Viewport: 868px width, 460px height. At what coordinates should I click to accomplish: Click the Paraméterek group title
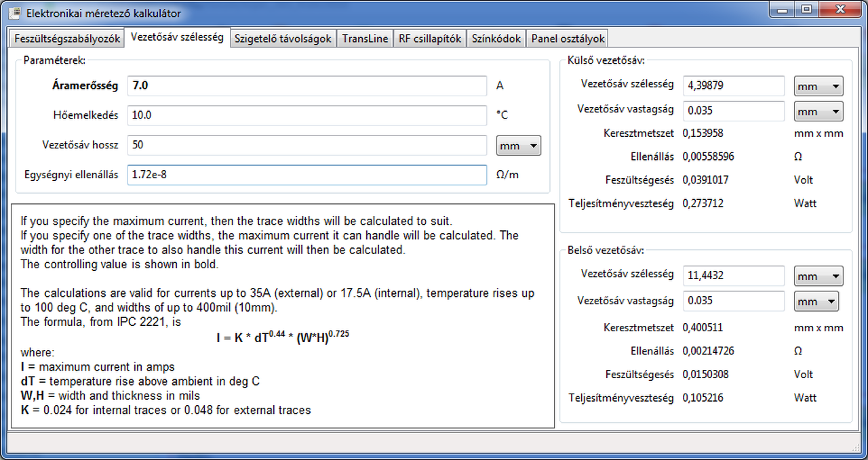[x=54, y=60]
